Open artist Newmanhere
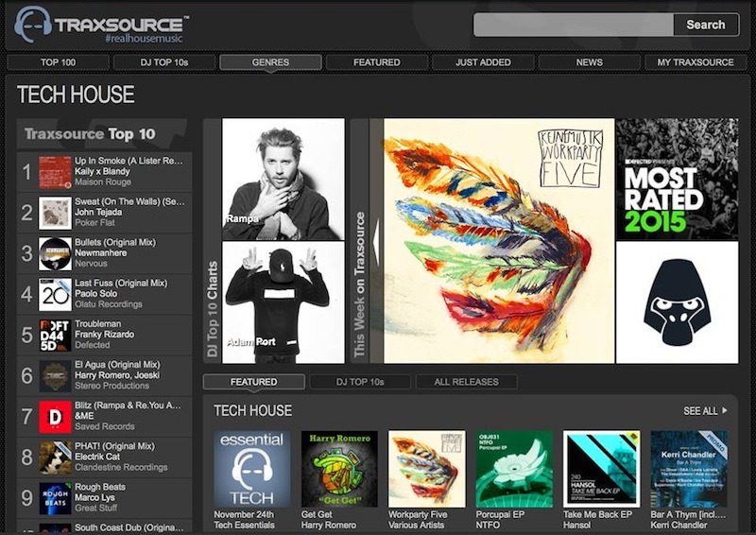This screenshot has height=535, width=756. (x=101, y=252)
